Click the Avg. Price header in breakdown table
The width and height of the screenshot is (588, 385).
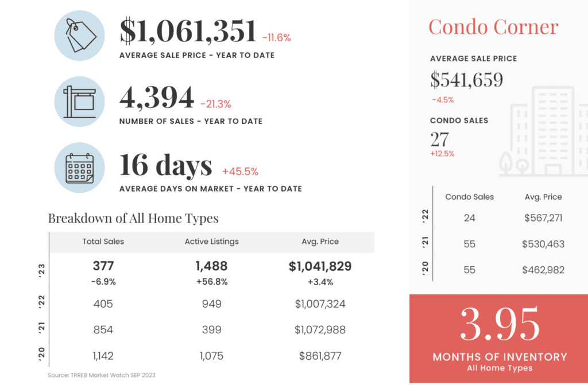click(320, 242)
